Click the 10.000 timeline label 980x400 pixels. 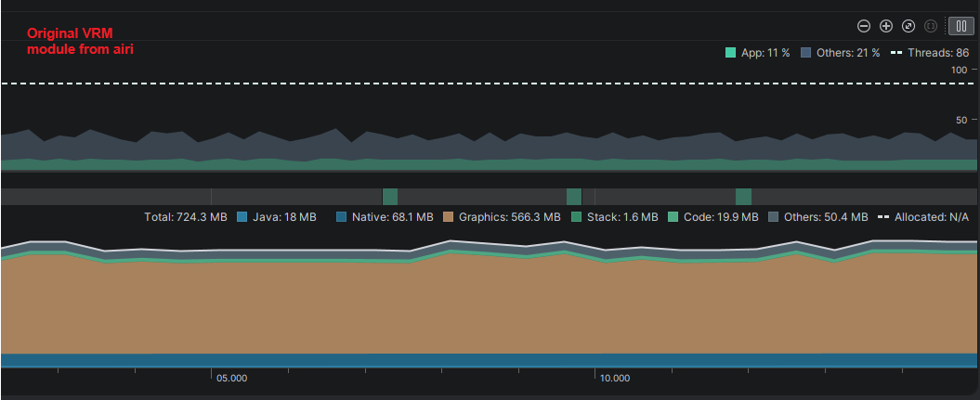tap(614, 379)
